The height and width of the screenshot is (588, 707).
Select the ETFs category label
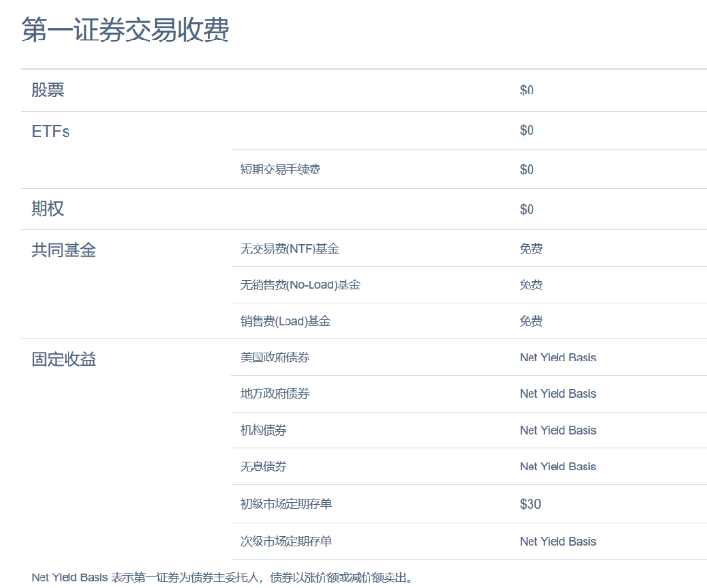(x=50, y=131)
